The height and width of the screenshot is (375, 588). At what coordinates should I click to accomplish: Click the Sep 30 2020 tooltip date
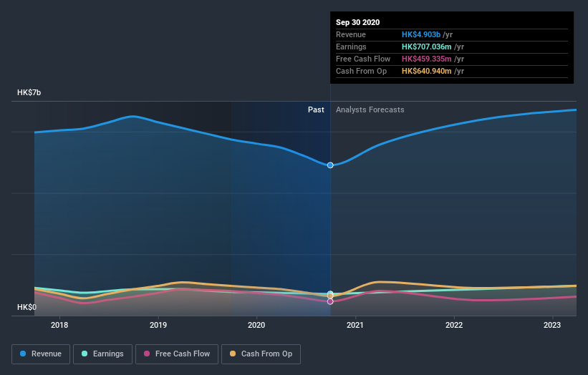(358, 22)
